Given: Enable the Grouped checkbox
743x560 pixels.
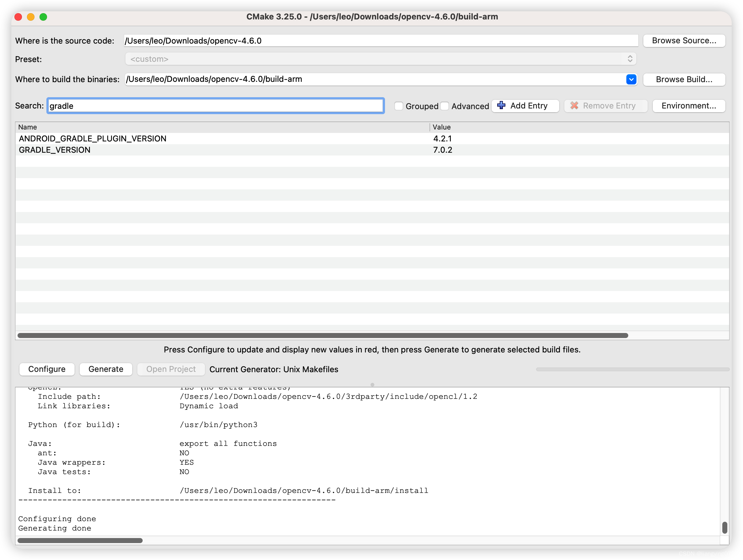Looking at the screenshot, I should coord(399,106).
